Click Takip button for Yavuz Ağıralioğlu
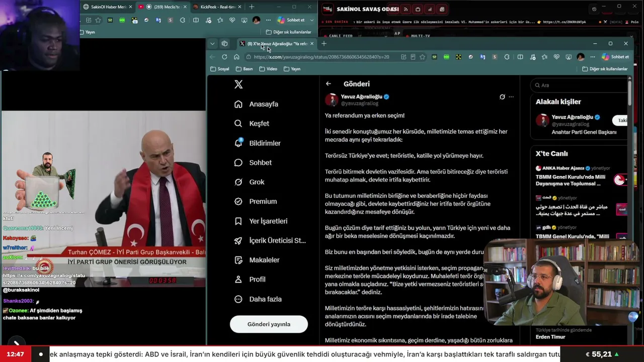This screenshot has height=362, width=644. point(620,120)
